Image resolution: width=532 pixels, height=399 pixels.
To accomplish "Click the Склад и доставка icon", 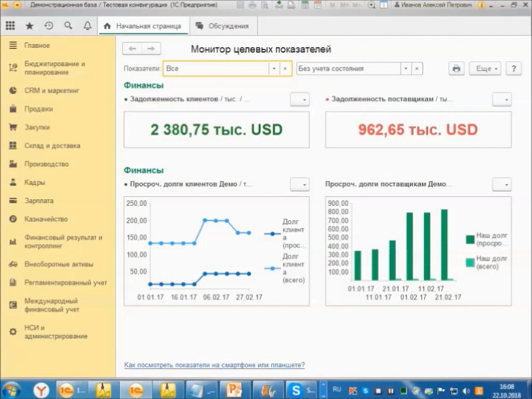I will 13,146.
